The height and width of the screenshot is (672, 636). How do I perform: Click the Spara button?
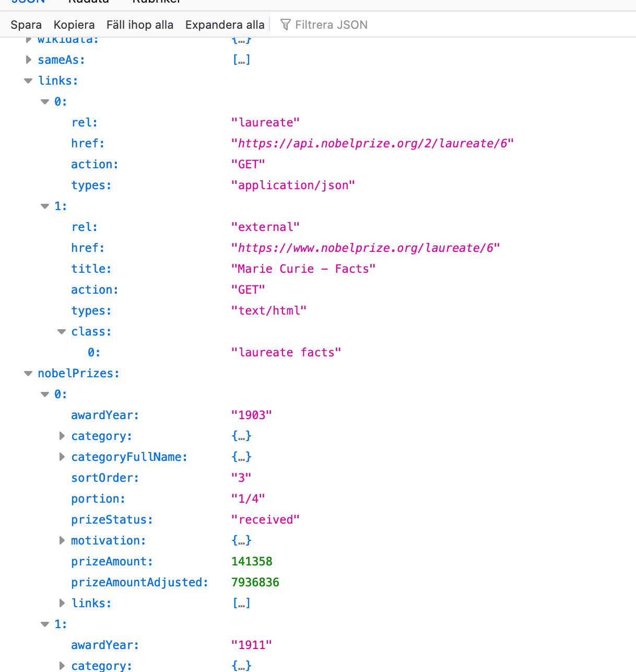click(26, 25)
